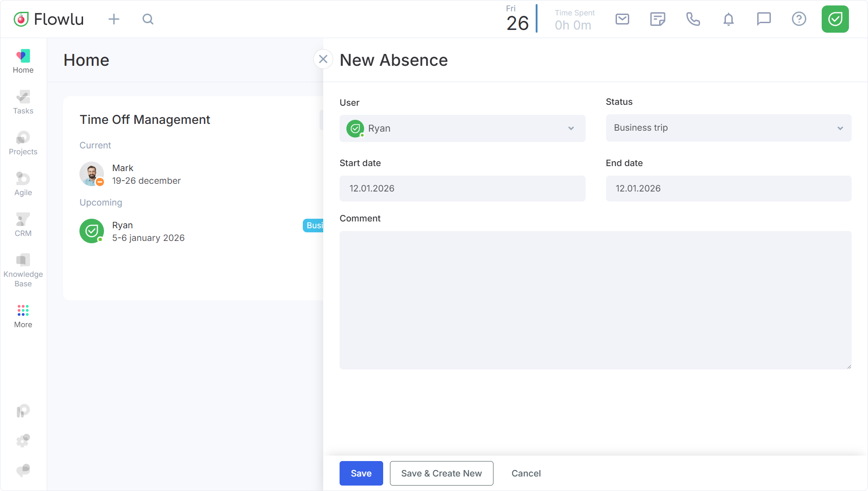
Task: Open the chat messages icon
Action: click(764, 19)
